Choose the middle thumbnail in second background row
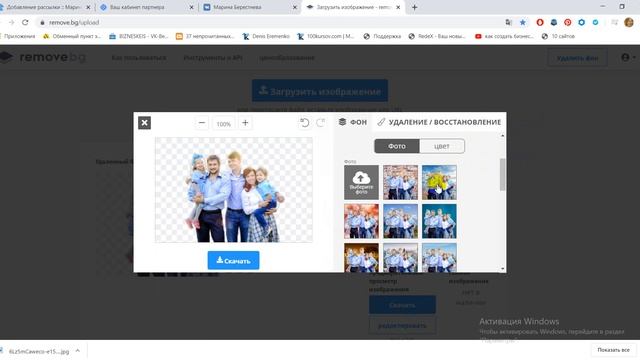640x360 pixels. [x=400, y=221]
